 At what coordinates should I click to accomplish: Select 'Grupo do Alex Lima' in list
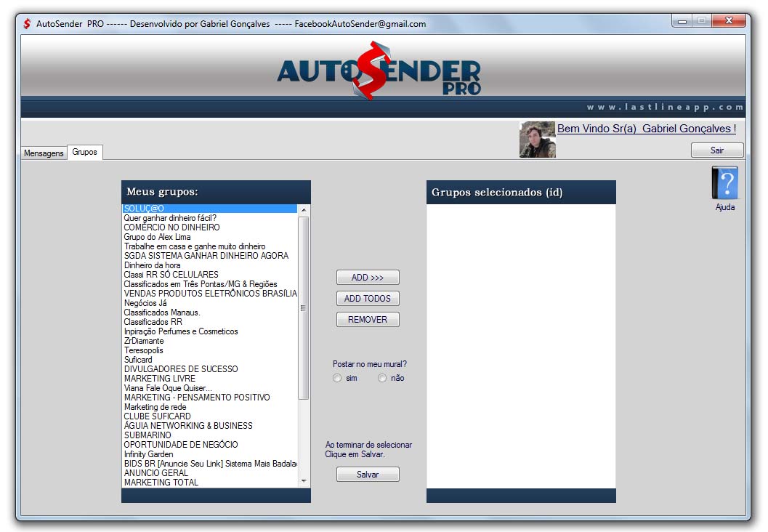coord(210,237)
